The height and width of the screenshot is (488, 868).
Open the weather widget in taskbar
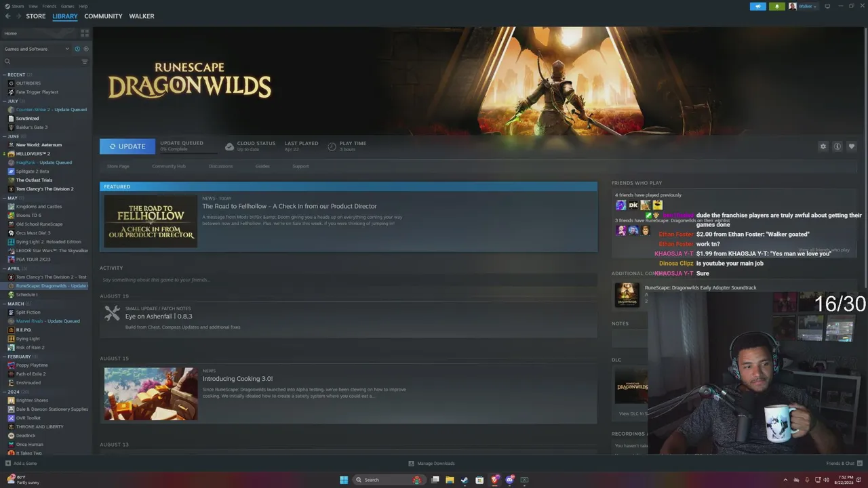(23, 480)
